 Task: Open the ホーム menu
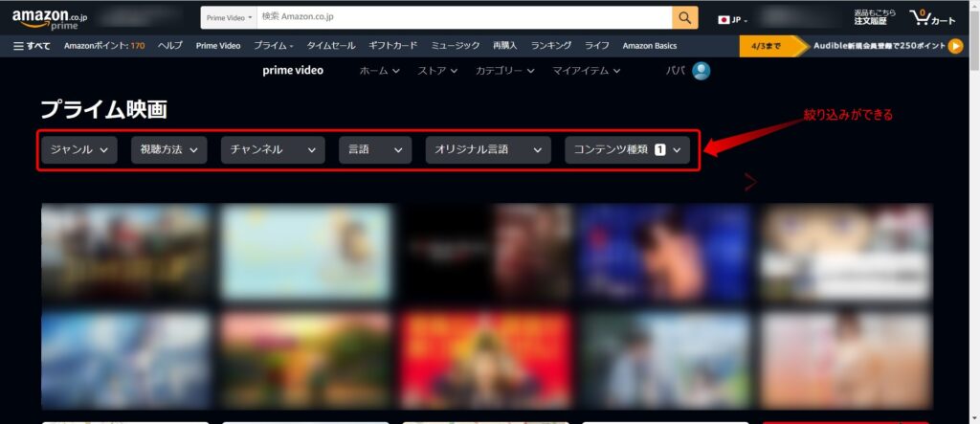379,71
